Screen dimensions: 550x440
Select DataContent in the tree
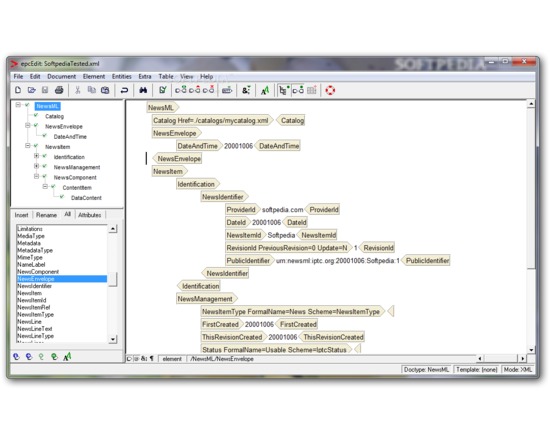tap(86, 198)
